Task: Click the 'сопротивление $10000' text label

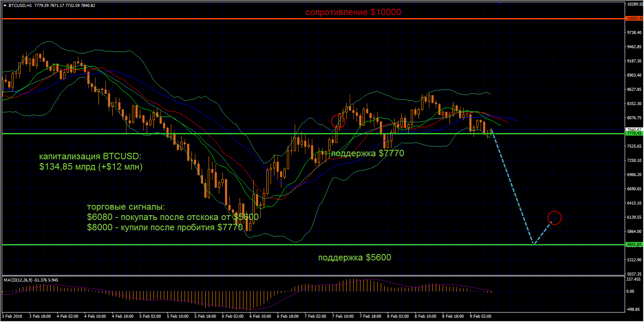Action: [353, 12]
